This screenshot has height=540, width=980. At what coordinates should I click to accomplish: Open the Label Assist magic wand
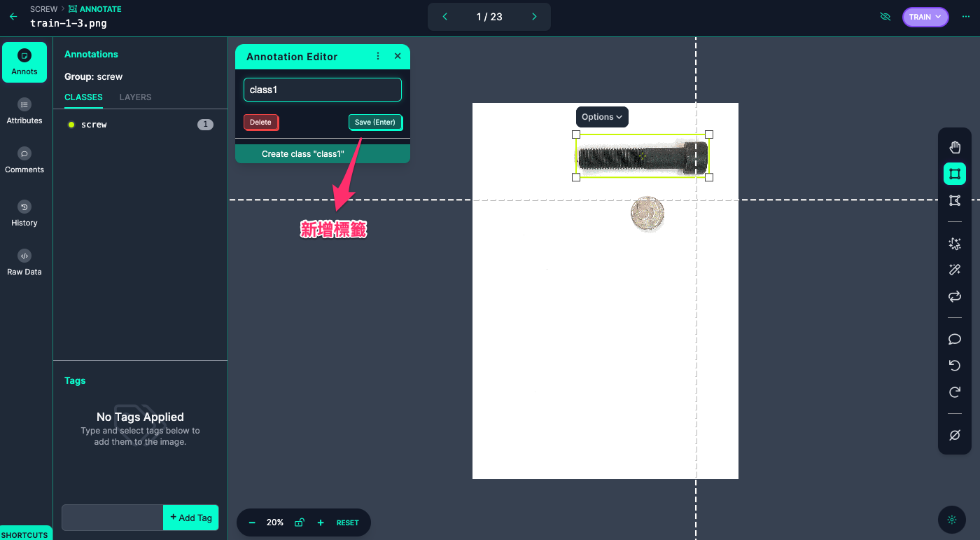click(x=954, y=270)
